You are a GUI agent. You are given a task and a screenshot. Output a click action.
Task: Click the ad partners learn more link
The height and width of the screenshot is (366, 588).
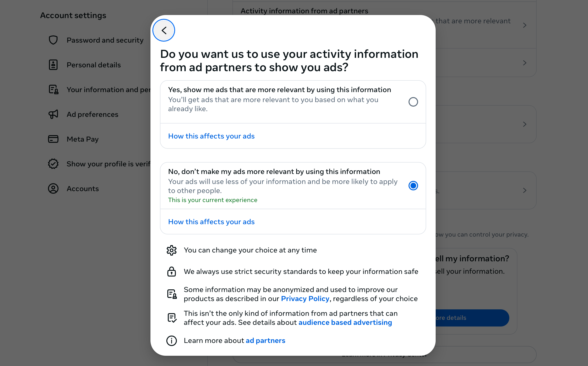(x=265, y=340)
